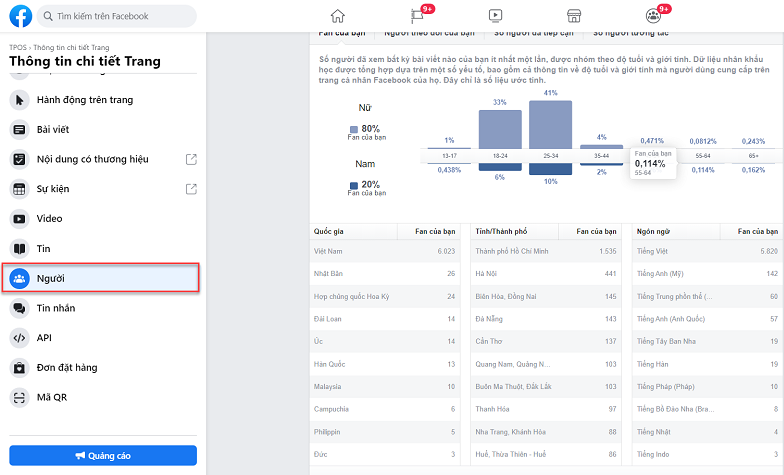The height and width of the screenshot is (475, 784).
Task: Select Mã QR in the sidebar
Action: tap(52, 397)
